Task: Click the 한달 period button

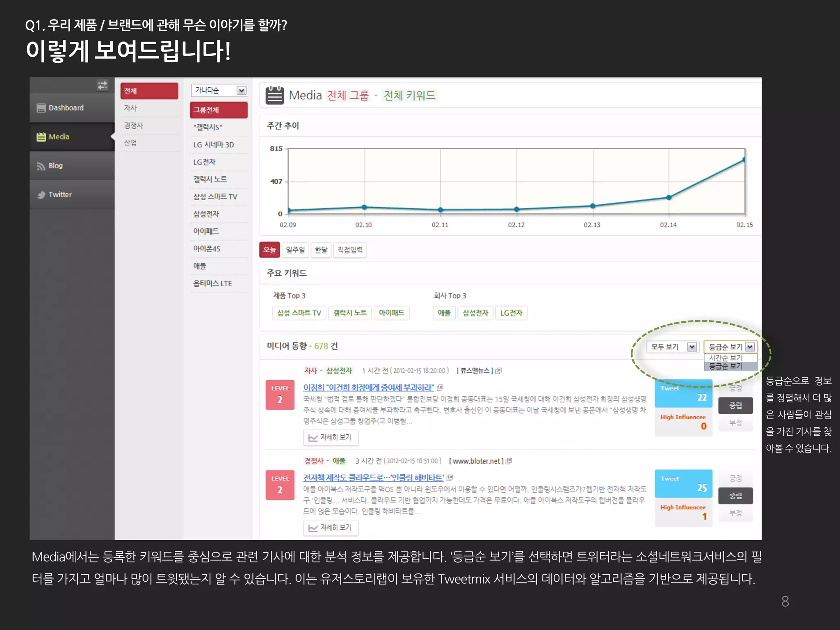Action: click(x=321, y=250)
